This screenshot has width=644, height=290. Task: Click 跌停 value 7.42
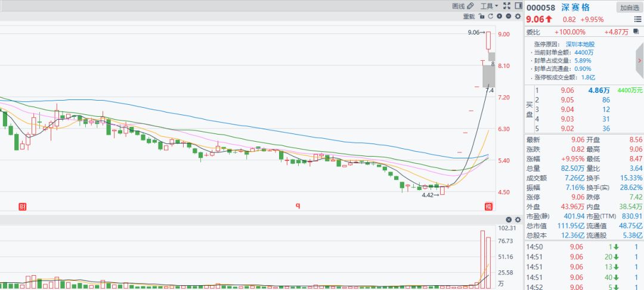pos(635,197)
